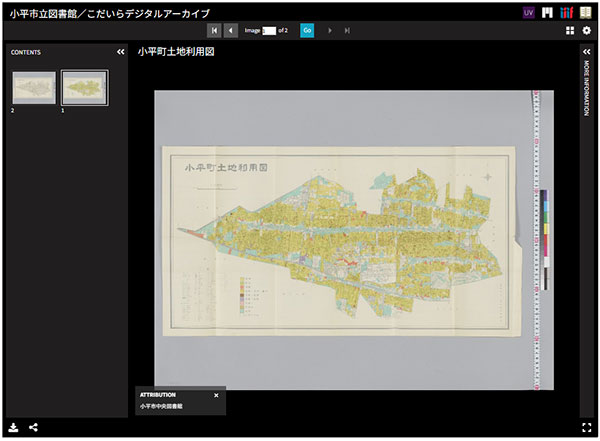
Task: Click the CONTENTS panel heading
Action: [x=26, y=52]
